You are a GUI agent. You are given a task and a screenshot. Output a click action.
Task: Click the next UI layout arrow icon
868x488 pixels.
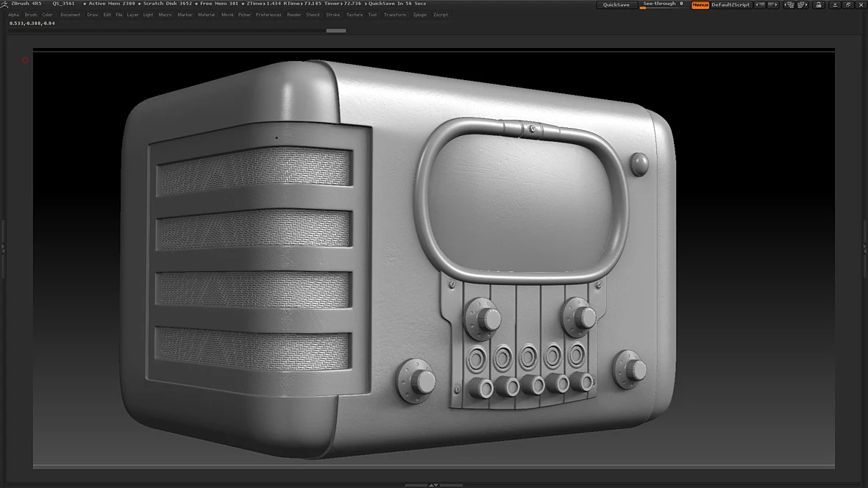click(773, 4)
